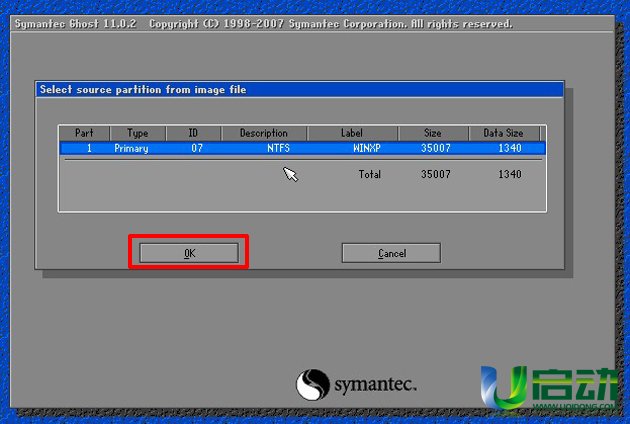The height and width of the screenshot is (424, 630).
Task: Click 35007 size in the highlighted partition row
Action: pos(435,148)
